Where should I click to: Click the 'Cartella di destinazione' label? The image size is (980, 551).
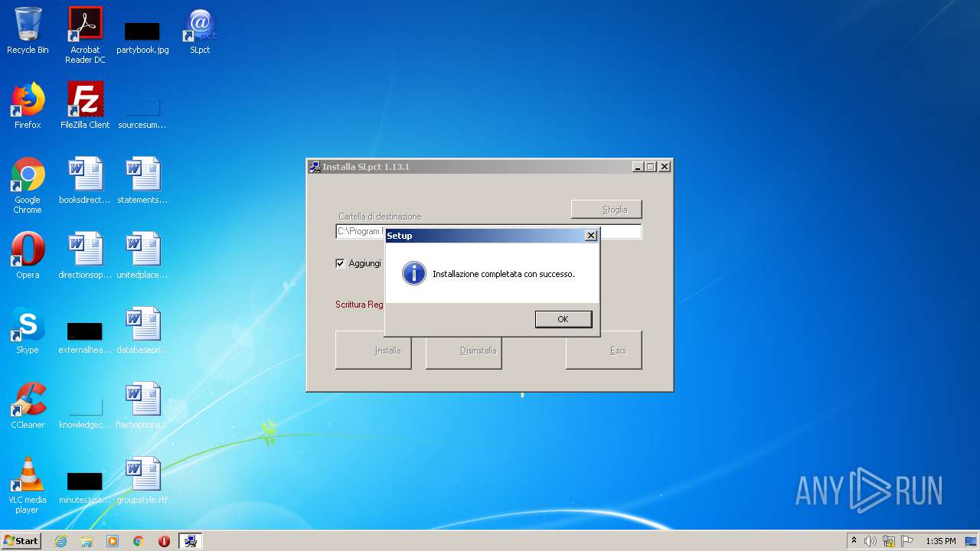tap(380, 217)
